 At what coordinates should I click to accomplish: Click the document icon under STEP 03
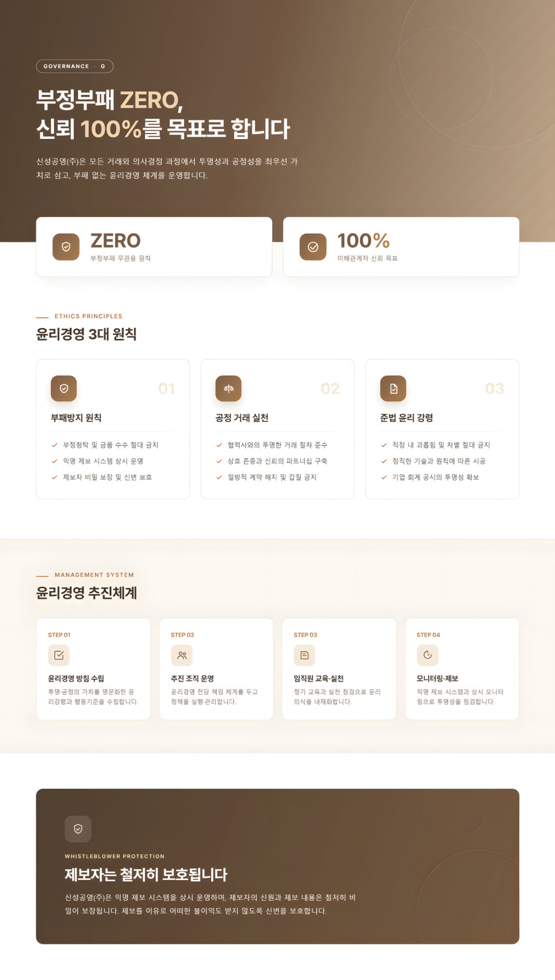tap(304, 655)
